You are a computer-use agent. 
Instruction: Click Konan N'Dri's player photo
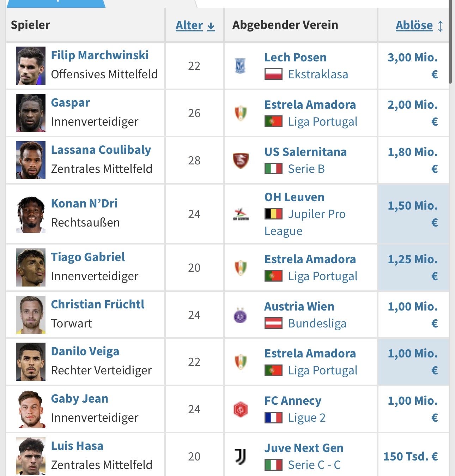pyautogui.click(x=31, y=214)
